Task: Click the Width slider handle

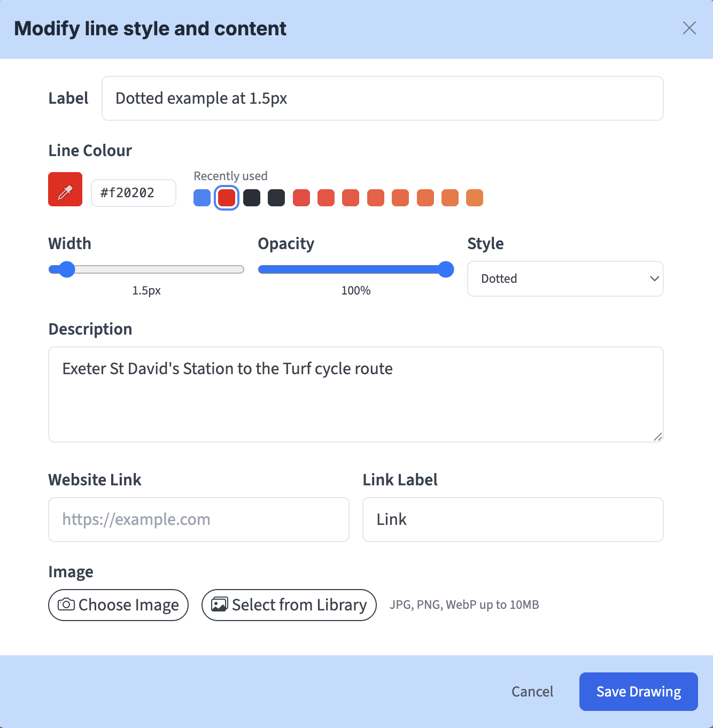Action: [67, 269]
